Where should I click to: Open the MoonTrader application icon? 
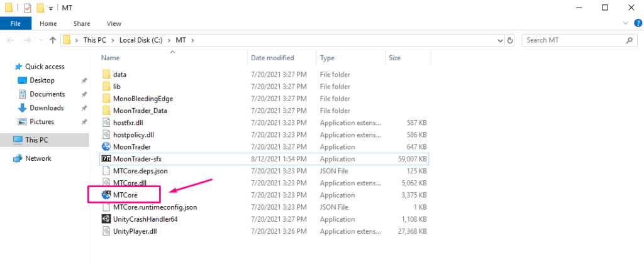click(x=106, y=147)
